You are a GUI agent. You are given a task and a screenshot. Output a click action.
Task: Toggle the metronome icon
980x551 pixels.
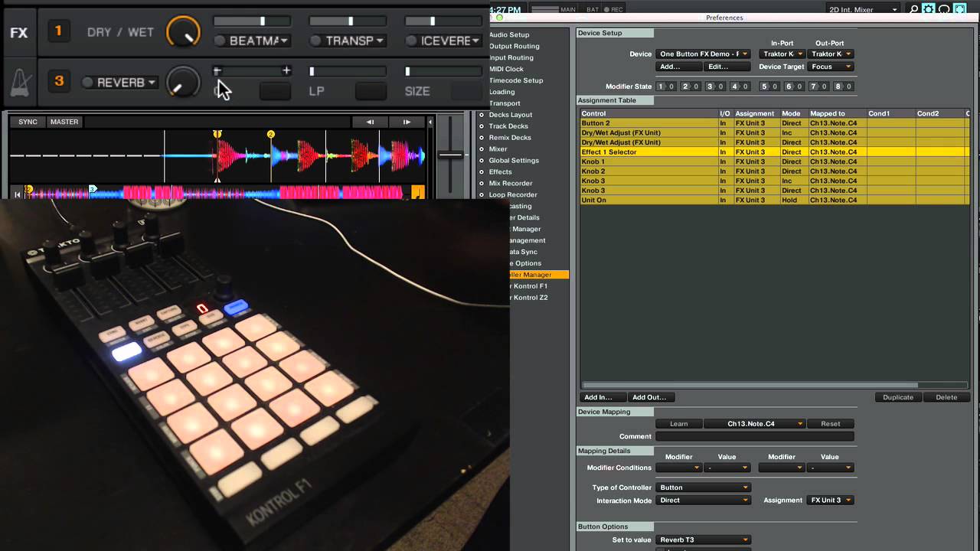[19, 83]
